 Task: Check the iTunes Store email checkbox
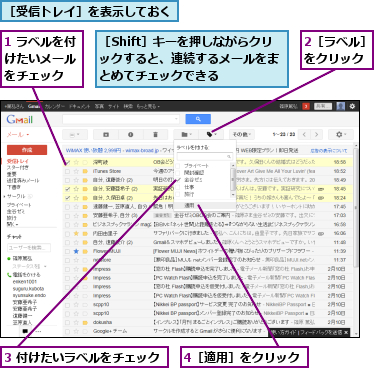tap(67, 171)
